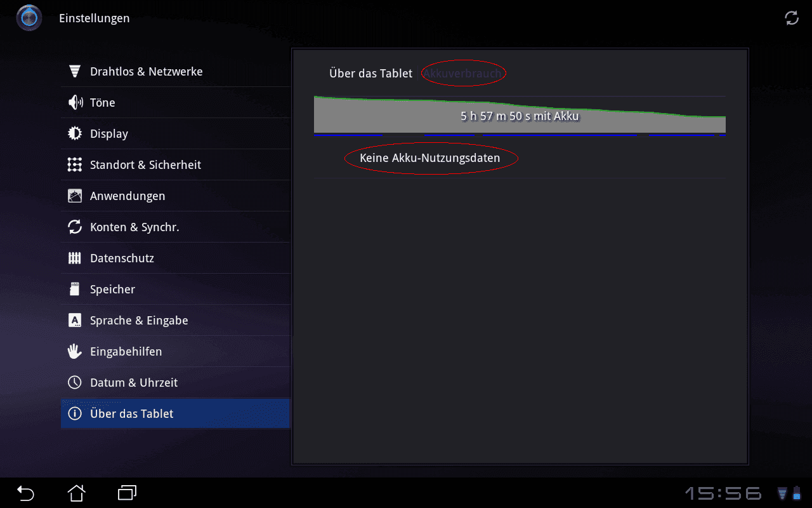Open the recent apps button
812x508 pixels.
coord(128,492)
